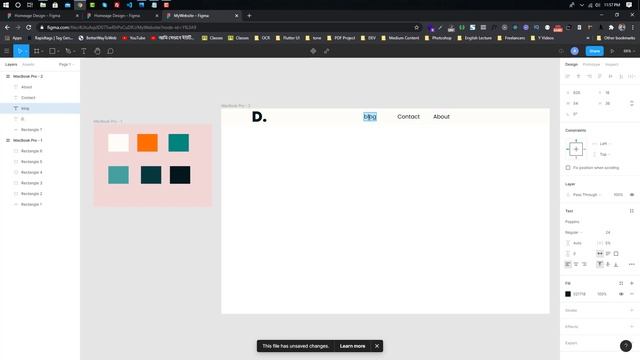This screenshot has width=640, height=360.
Task: Click the Align right icon in the Design panel
Action: tap(589, 76)
